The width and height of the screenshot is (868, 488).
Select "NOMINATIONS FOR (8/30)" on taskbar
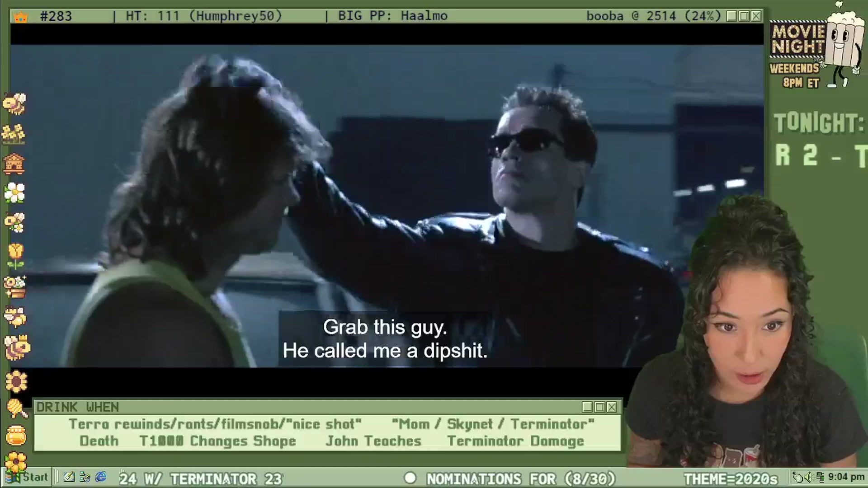click(x=521, y=479)
